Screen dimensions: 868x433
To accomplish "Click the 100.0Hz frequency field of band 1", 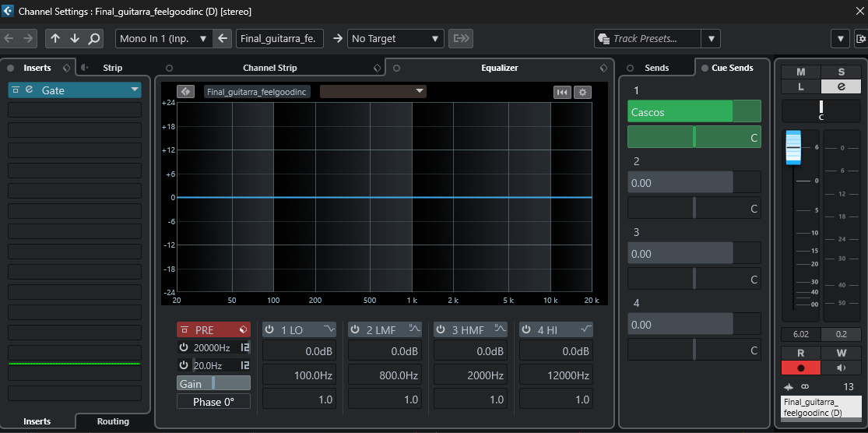I will point(299,375).
